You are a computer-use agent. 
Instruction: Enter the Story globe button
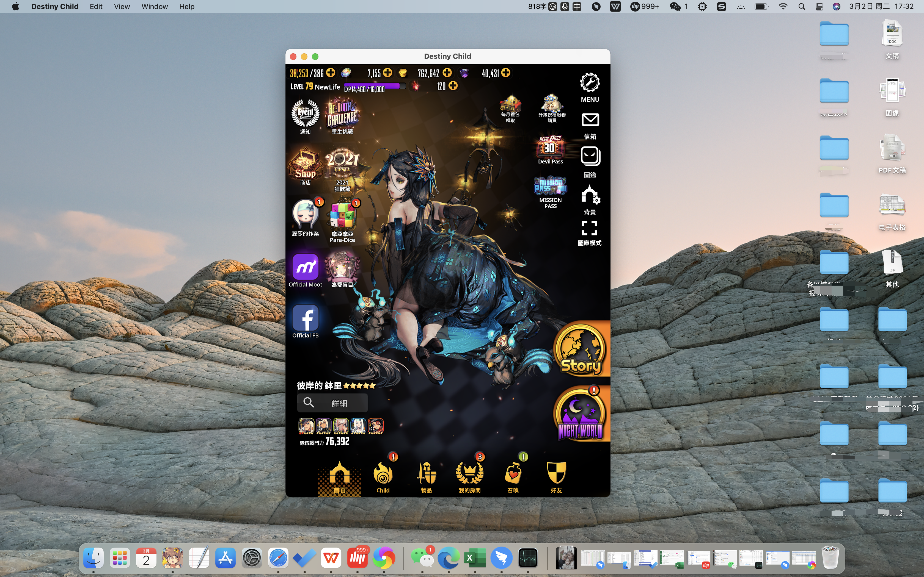pos(580,349)
